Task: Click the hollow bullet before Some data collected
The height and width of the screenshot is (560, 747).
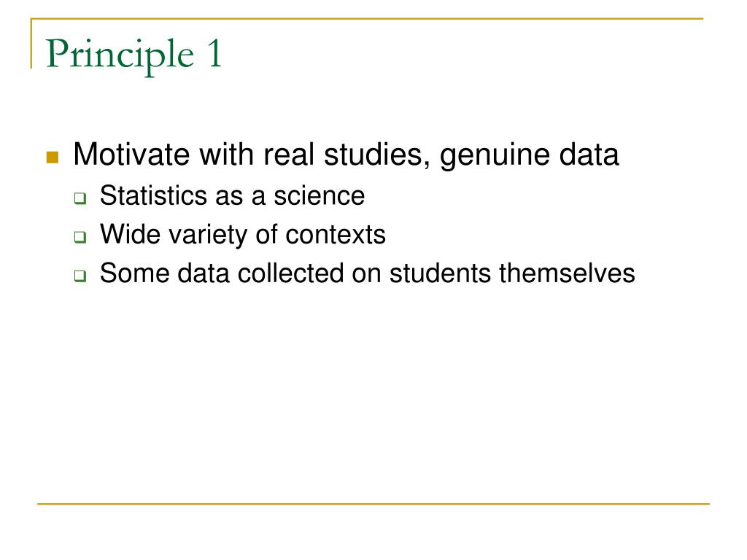Action: click(80, 276)
